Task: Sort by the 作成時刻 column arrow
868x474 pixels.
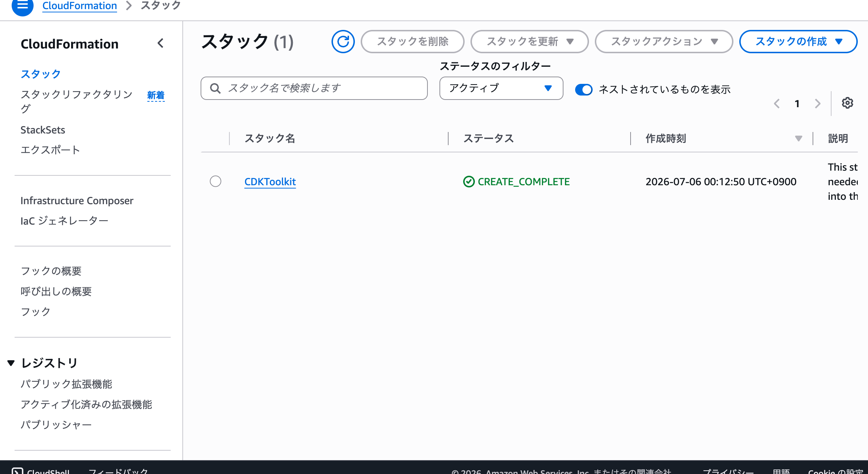Action: (x=798, y=139)
